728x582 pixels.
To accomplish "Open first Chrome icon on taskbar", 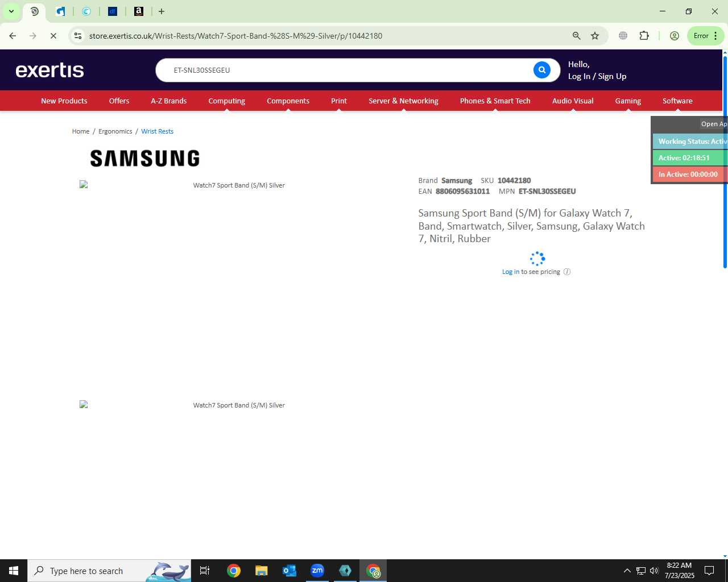I will (234, 571).
